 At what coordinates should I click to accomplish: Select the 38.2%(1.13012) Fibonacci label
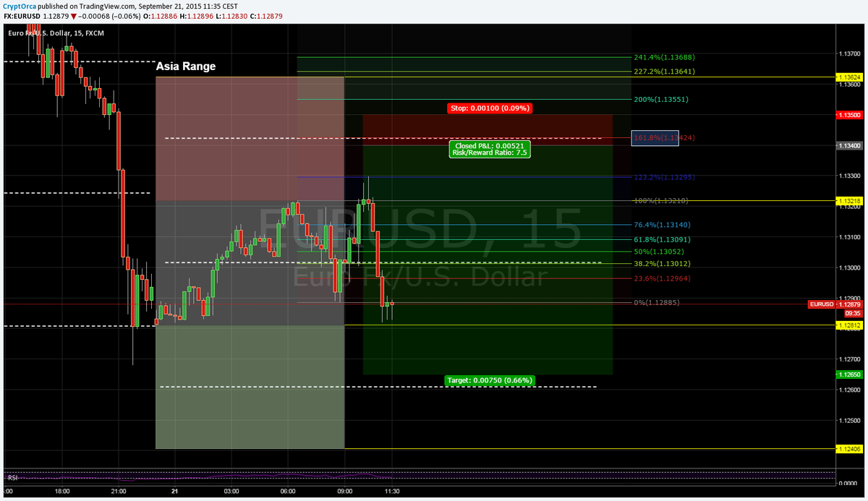click(662, 263)
